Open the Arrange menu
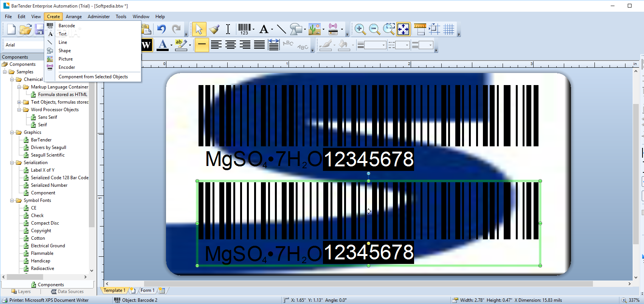Image resolution: width=644 pixels, height=304 pixels. pos(74,17)
